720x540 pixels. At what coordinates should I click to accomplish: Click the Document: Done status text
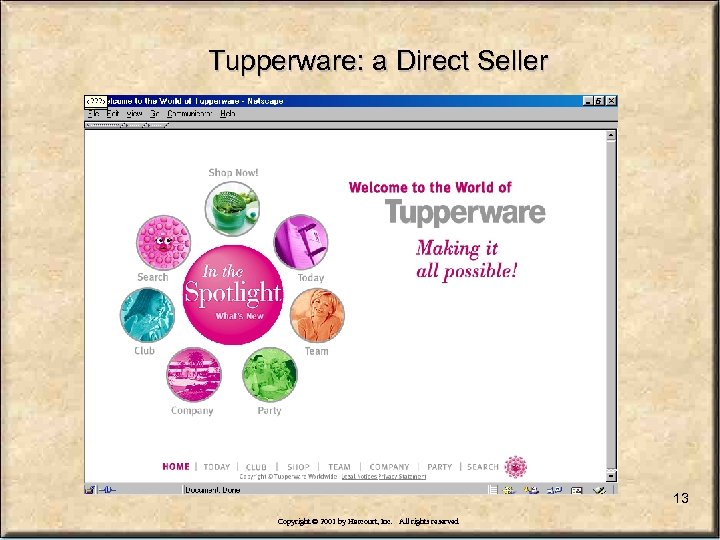pyautogui.click(x=213, y=490)
